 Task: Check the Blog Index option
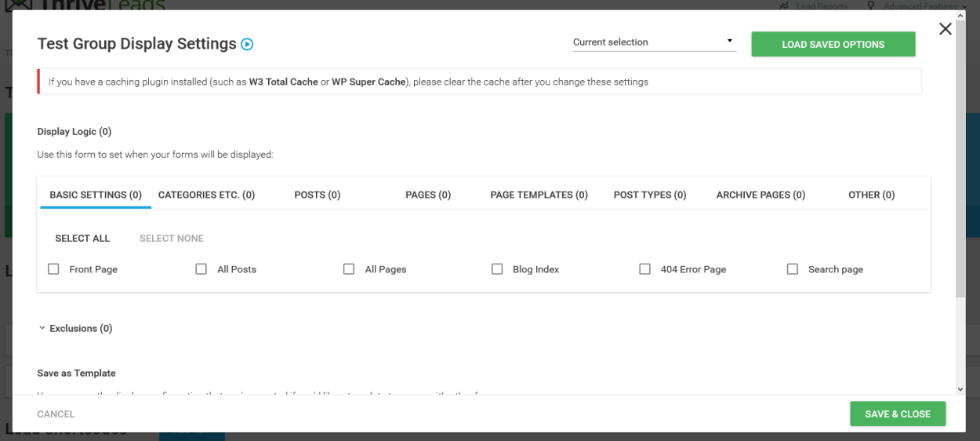pyautogui.click(x=497, y=269)
